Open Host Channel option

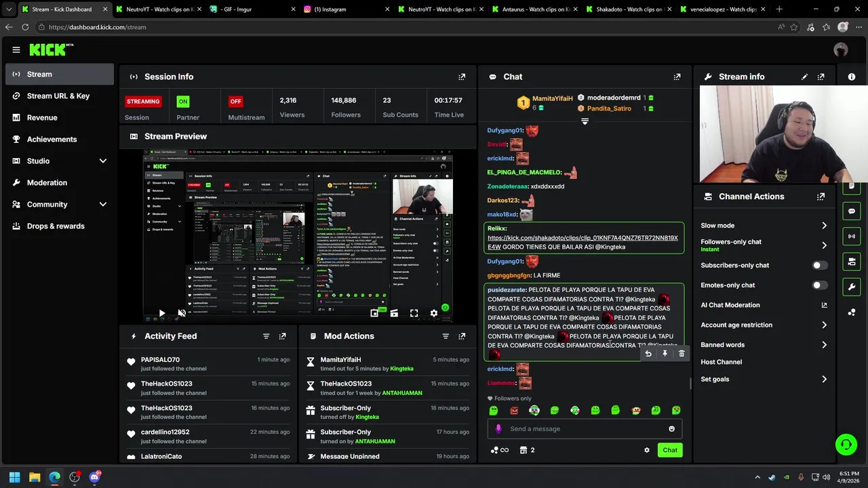764,362
